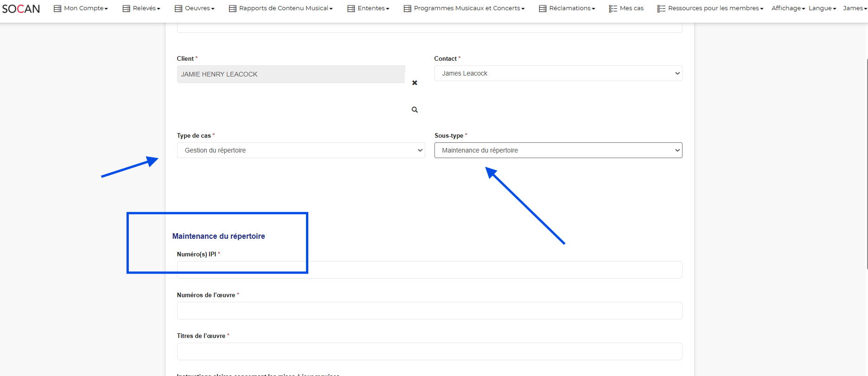
Task: Click the icon beside Ententes
Action: click(x=351, y=8)
